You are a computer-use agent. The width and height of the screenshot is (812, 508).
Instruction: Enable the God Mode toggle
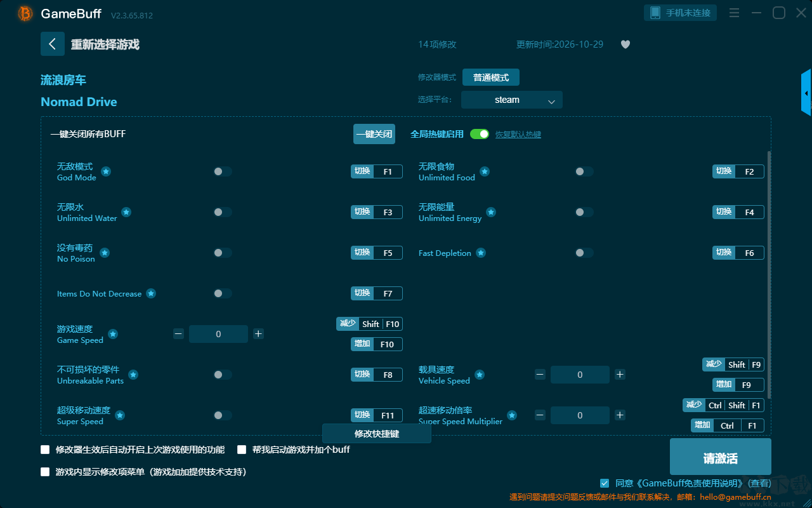223,171
